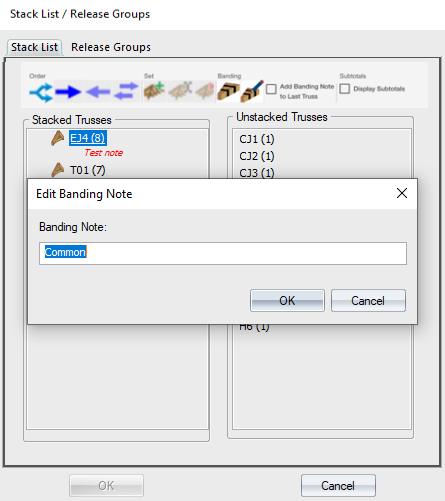Close the Edit Banding Note dialog
Viewport: 445px width, 501px height.
point(402,193)
